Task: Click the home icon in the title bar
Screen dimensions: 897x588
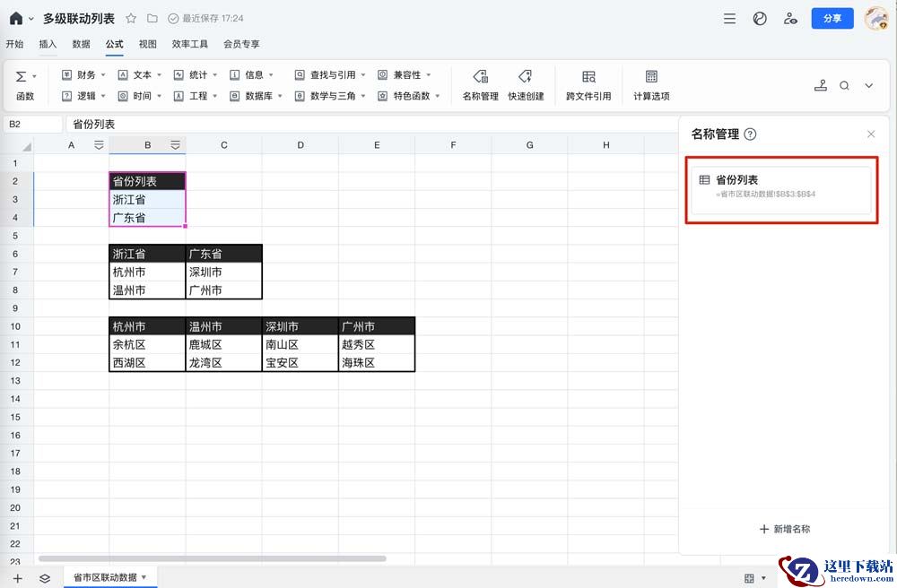Action: pos(15,18)
